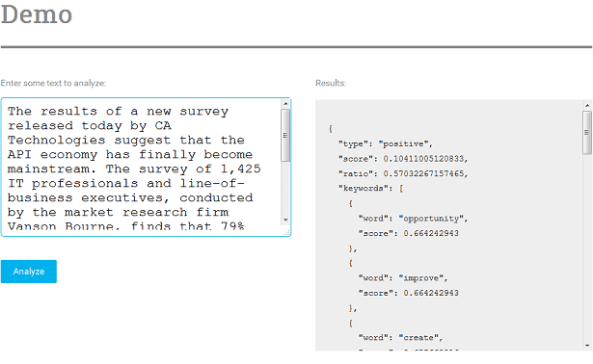Click the Results label

331,83
